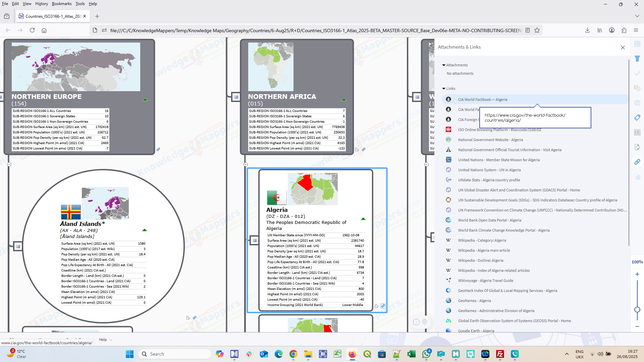The width and height of the screenshot is (644, 362).
Task: Click the zoom slider handle
Action: [637, 309]
